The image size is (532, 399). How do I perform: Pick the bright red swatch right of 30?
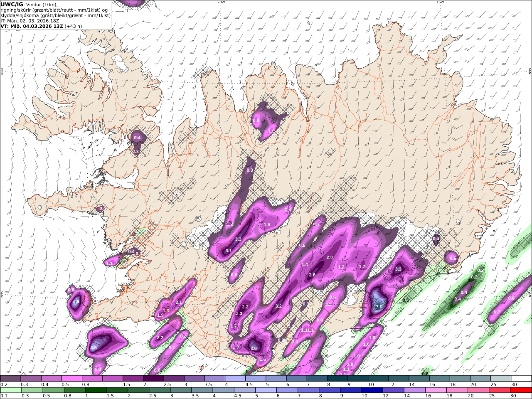[x=521, y=390]
